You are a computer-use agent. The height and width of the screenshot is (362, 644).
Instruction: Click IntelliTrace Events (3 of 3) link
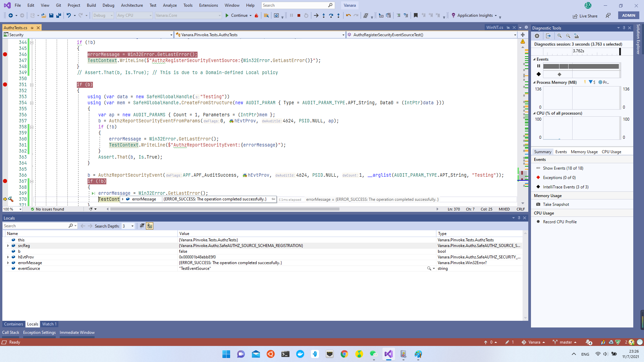(x=566, y=187)
